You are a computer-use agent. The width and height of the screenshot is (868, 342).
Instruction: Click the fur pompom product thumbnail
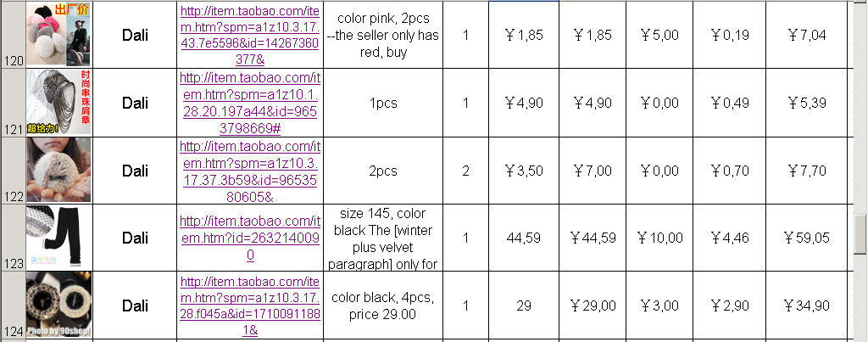[x=58, y=171]
